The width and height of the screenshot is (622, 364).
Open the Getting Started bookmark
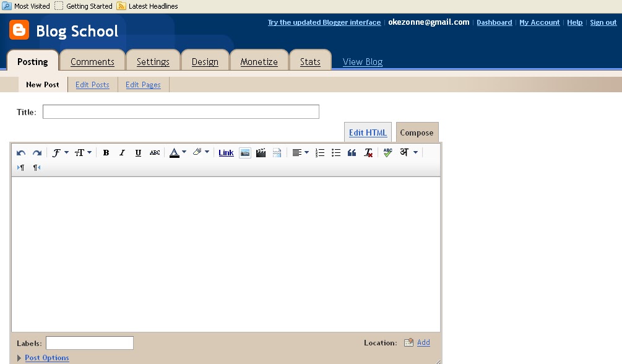click(84, 6)
